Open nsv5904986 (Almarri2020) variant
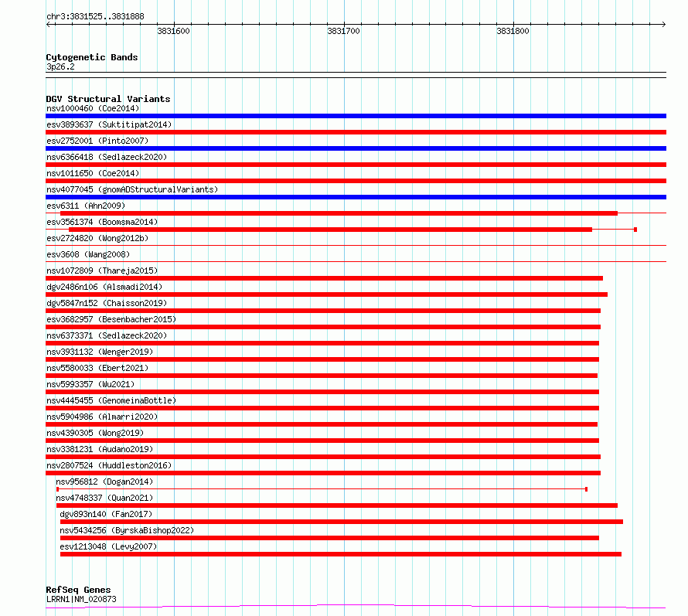The height and width of the screenshot is (616, 688). (102, 417)
